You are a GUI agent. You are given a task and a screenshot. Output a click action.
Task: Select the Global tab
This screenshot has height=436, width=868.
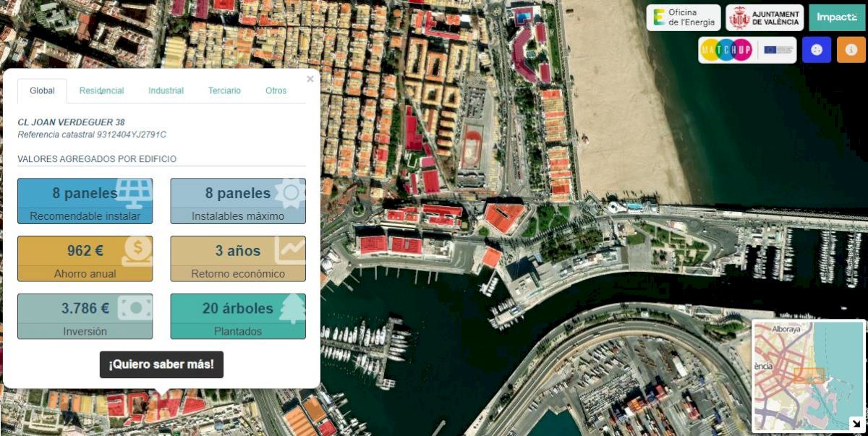click(x=42, y=91)
